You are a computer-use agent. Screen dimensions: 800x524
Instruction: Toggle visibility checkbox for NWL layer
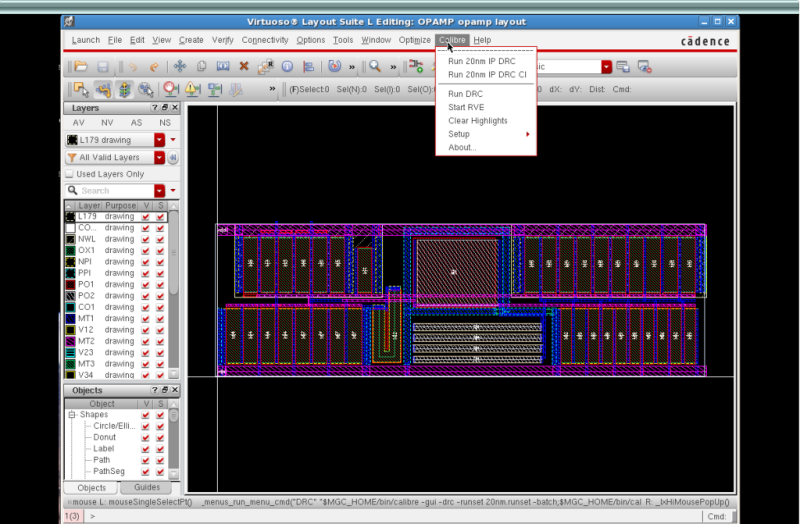146,239
